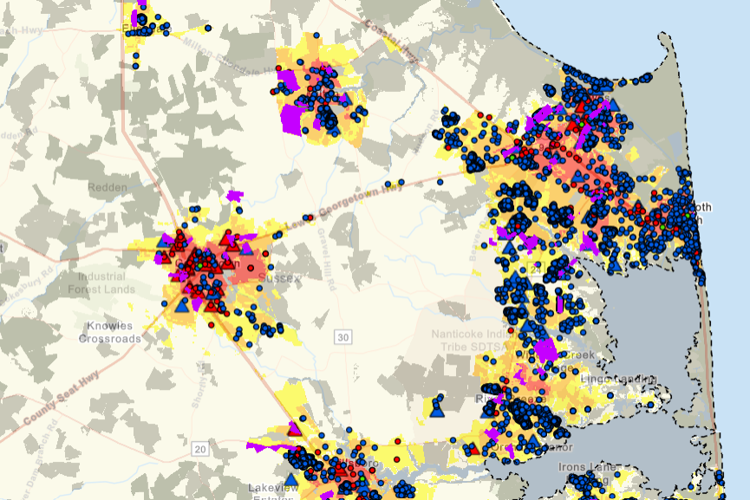This screenshot has height=500, width=750.
Task: Select green dot inside Georgetown red cluster
Action: [200, 266]
